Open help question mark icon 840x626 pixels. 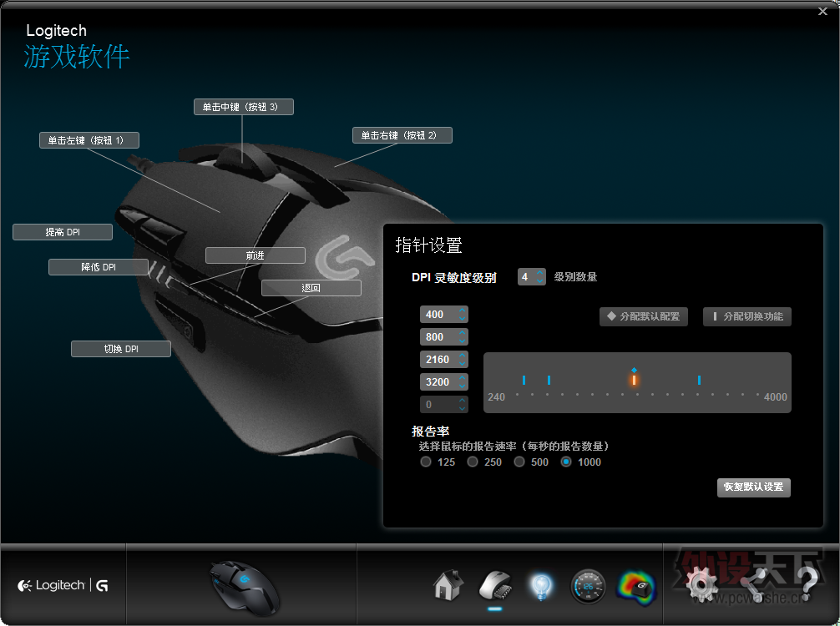(x=807, y=584)
